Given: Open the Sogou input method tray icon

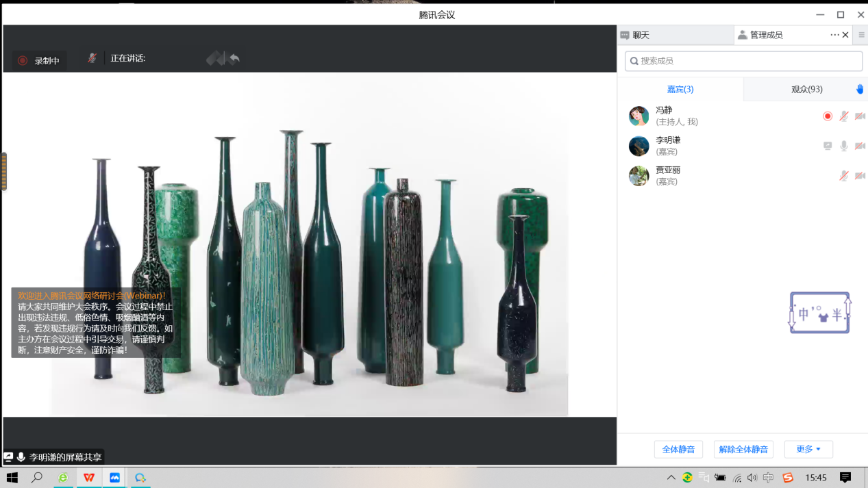Looking at the screenshot, I should coord(788,478).
